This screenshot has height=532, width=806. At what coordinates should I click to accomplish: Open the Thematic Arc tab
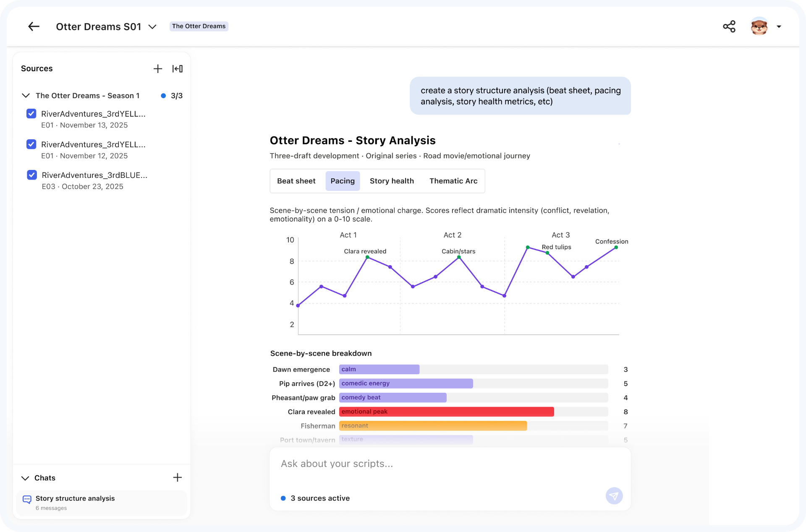coord(453,181)
